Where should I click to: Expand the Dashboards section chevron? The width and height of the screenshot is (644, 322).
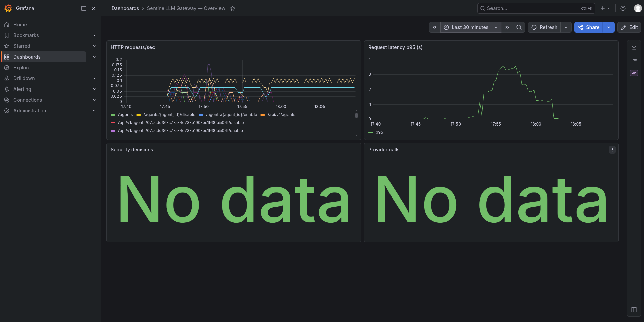pos(94,57)
